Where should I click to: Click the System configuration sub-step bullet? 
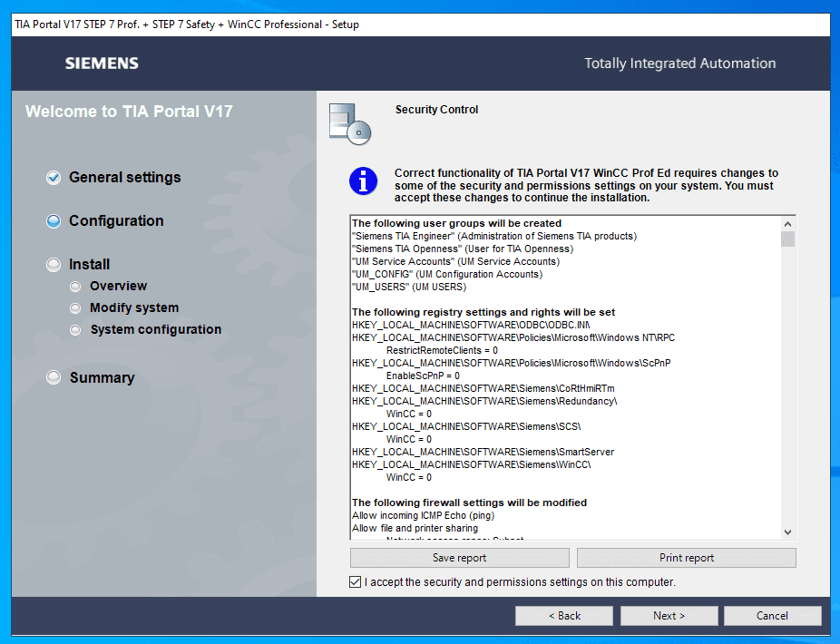pos(75,330)
